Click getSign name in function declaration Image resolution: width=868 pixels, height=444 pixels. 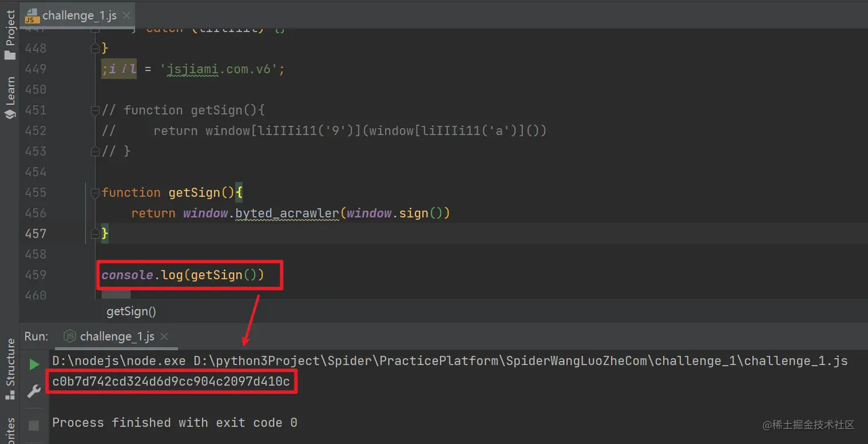point(195,193)
